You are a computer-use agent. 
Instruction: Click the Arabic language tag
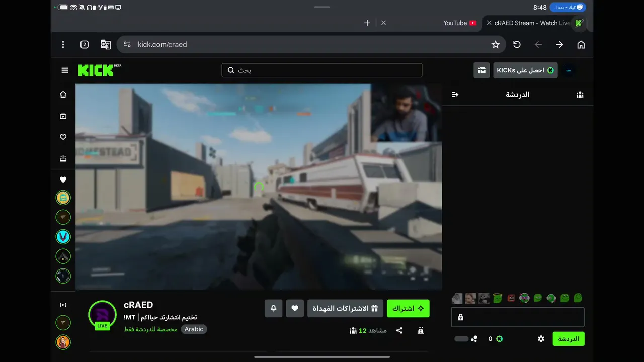[194, 329]
